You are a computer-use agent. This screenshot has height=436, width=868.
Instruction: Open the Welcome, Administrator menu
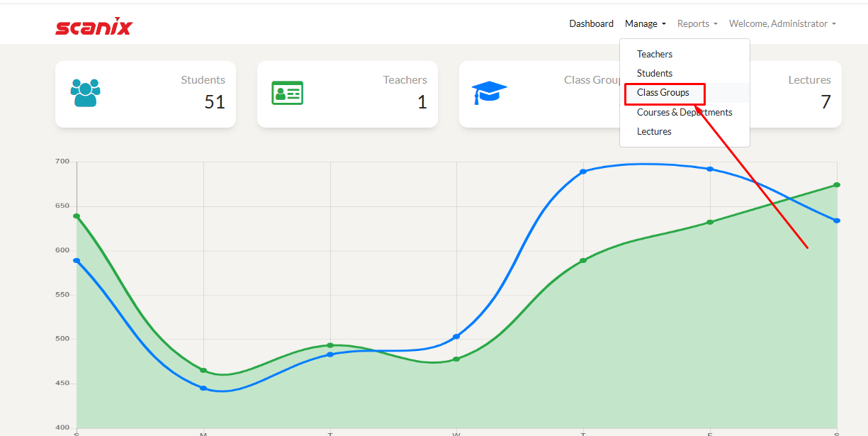tap(782, 24)
